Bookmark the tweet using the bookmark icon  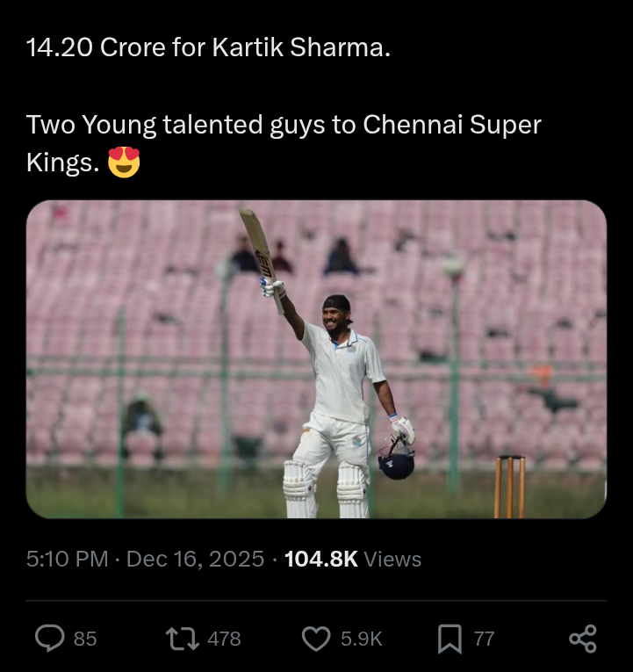(x=449, y=639)
